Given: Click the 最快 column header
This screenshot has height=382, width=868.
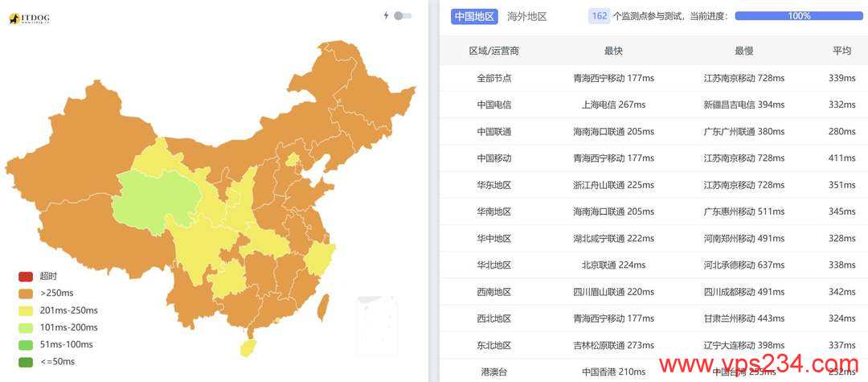Looking at the screenshot, I should (613, 51).
